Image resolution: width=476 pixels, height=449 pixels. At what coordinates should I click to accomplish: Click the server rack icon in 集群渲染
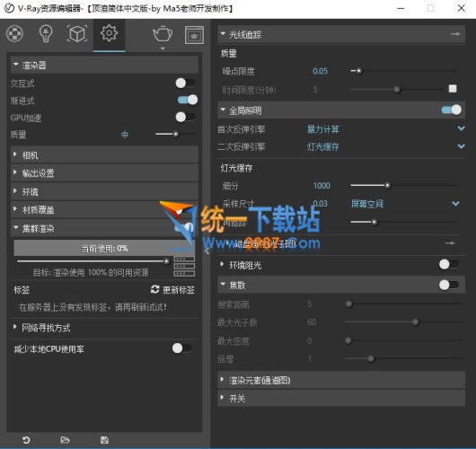tap(184, 266)
